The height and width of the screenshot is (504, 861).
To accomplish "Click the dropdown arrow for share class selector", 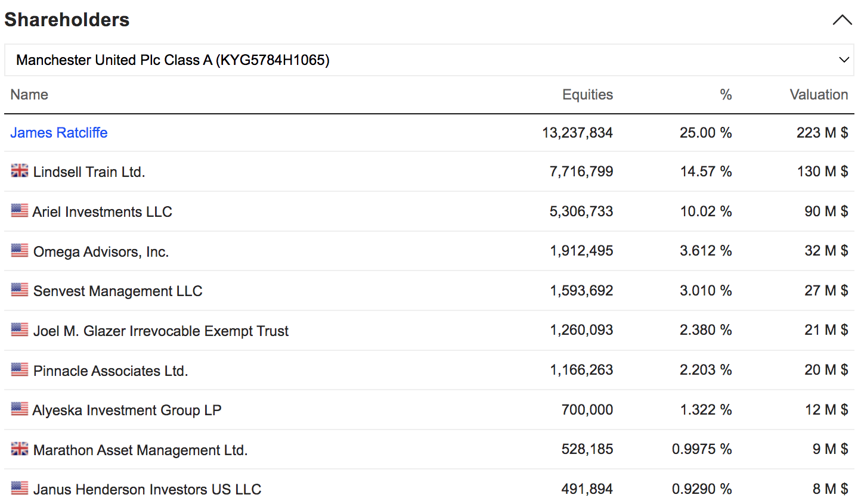I will (x=844, y=60).
